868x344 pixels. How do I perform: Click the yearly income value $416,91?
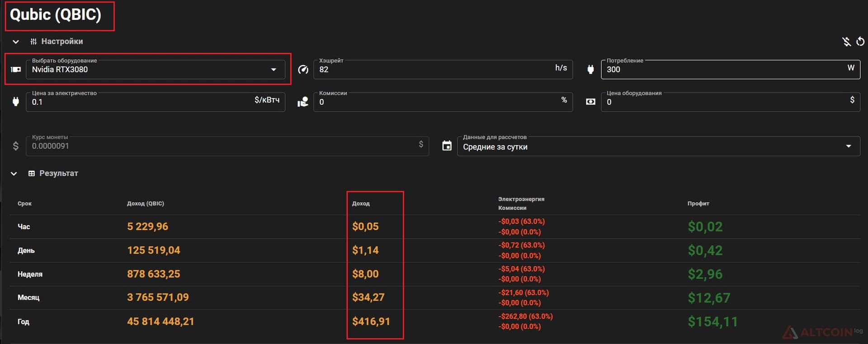point(371,321)
